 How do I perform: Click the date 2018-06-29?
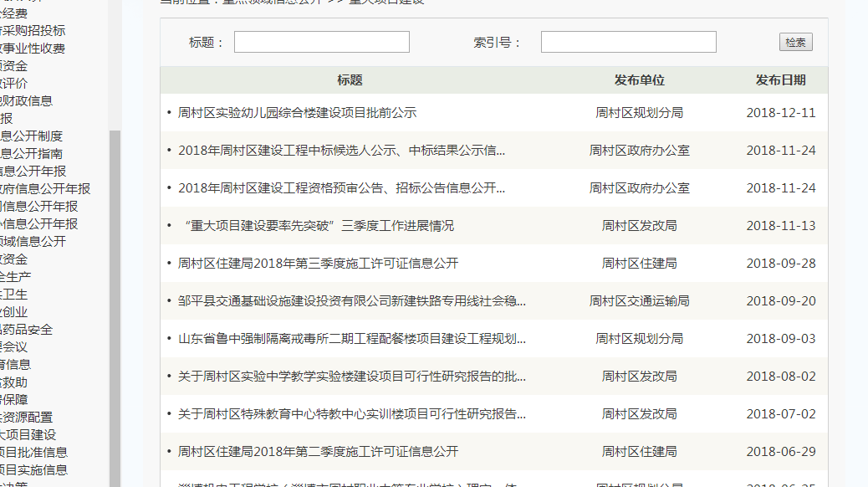781,452
